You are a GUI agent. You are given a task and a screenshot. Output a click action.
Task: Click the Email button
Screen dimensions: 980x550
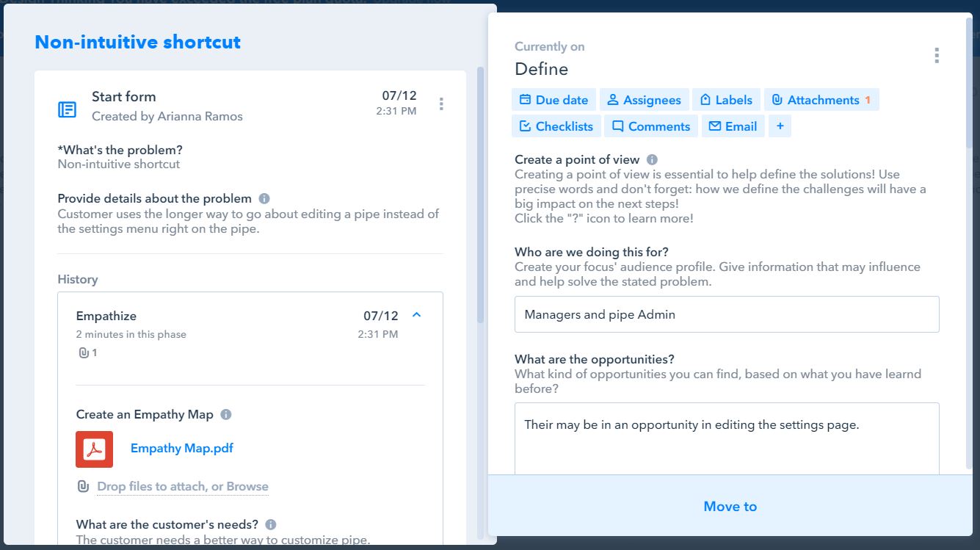[733, 126]
